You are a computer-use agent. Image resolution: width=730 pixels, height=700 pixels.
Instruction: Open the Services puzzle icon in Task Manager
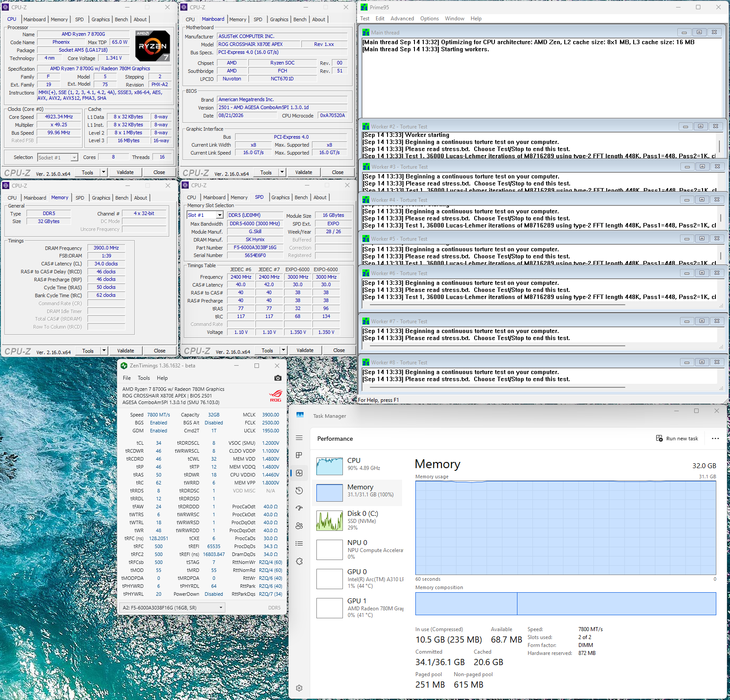click(299, 561)
